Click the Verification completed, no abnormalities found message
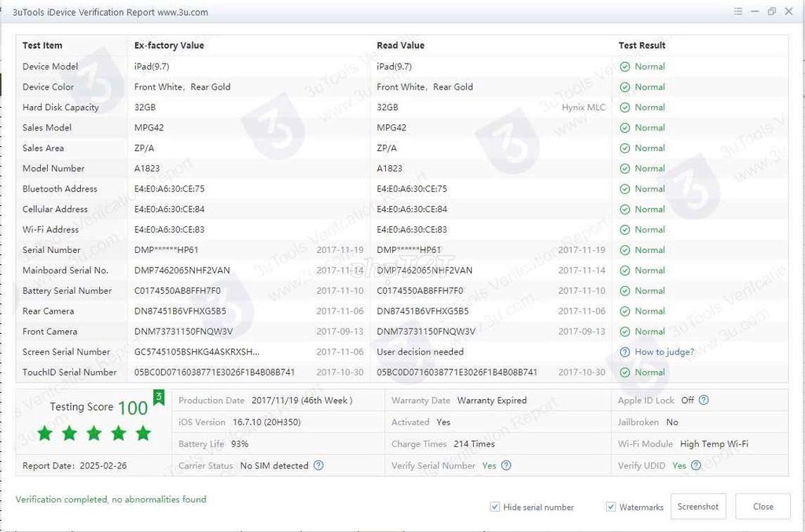 (111, 499)
